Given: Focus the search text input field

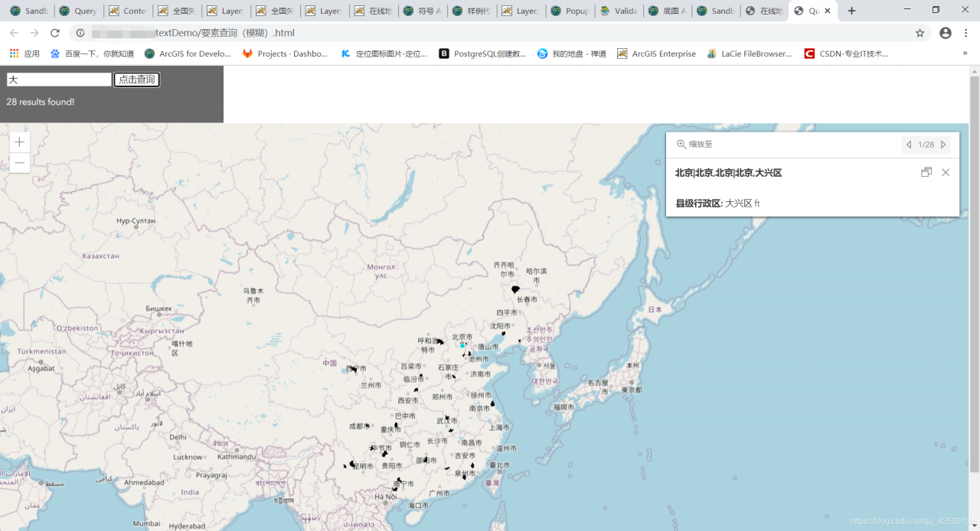Looking at the screenshot, I should coord(59,80).
